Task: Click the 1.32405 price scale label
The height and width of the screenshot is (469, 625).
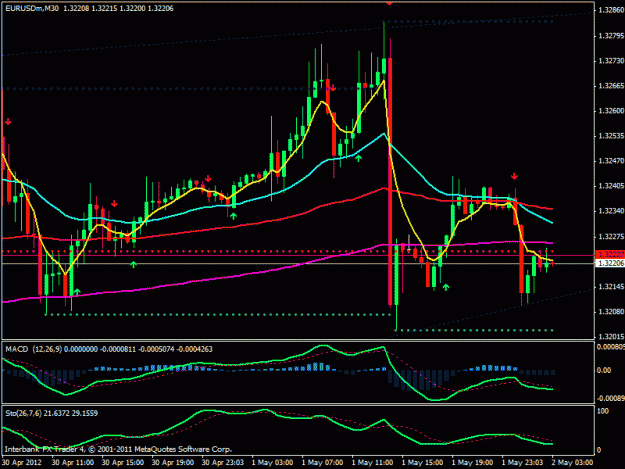Action: click(611, 186)
